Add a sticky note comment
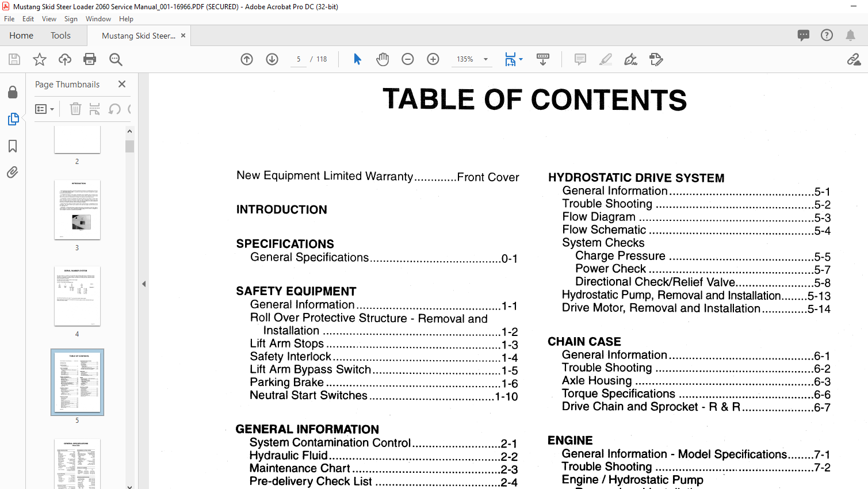868x489 pixels. pos(580,59)
